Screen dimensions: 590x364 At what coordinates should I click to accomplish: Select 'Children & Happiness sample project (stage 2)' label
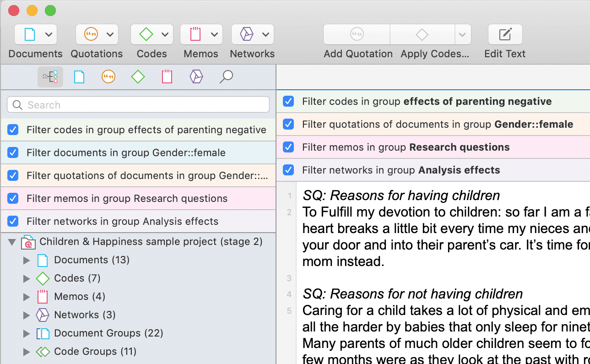[x=151, y=242]
